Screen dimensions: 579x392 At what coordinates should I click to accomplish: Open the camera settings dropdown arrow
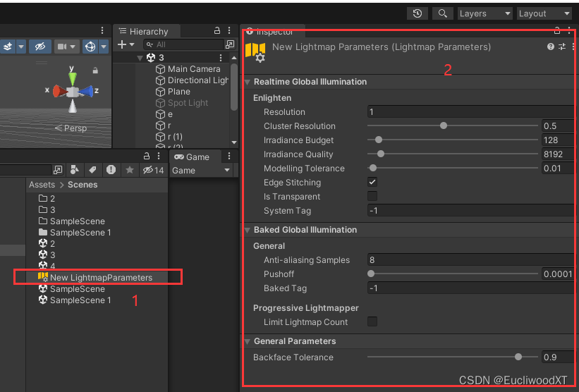[x=73, y=47]
